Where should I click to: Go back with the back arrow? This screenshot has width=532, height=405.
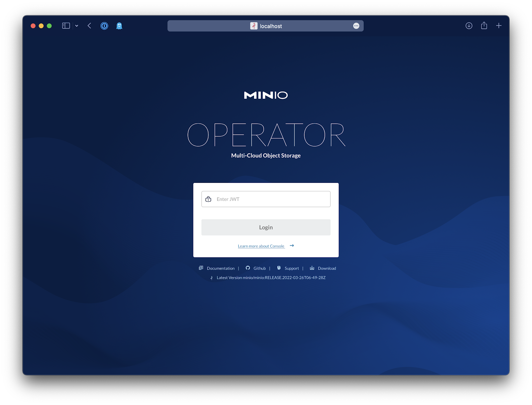pos(89,26)
